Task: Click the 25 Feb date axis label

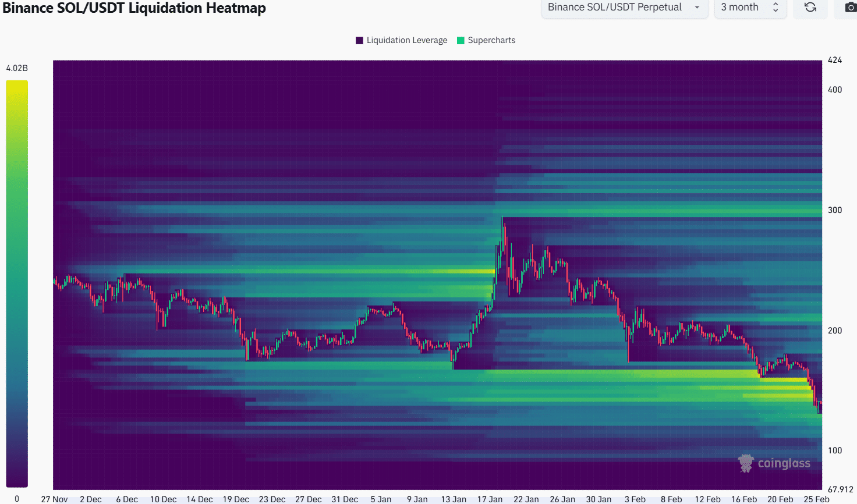Action: tap(816, 499)
